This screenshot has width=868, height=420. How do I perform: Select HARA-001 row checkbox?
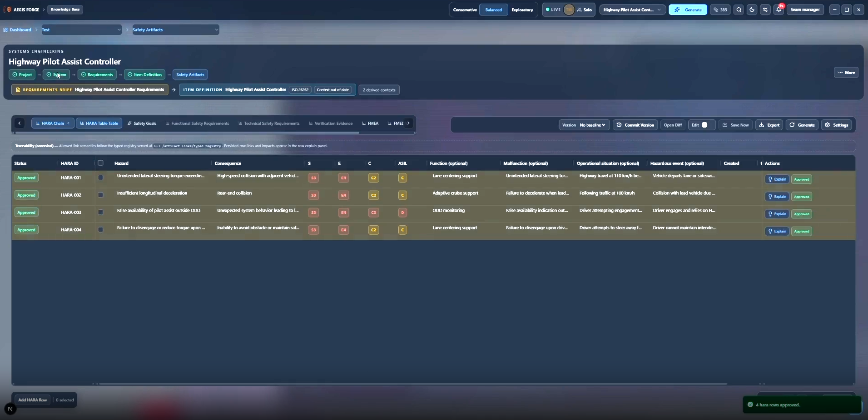point(100,178)
